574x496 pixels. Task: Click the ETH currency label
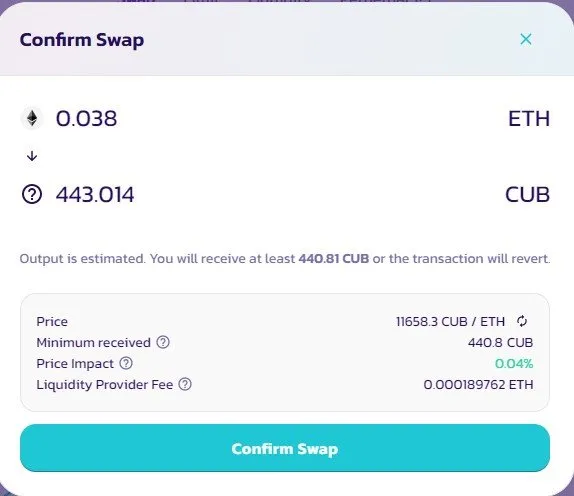click(x=529, y=119)
